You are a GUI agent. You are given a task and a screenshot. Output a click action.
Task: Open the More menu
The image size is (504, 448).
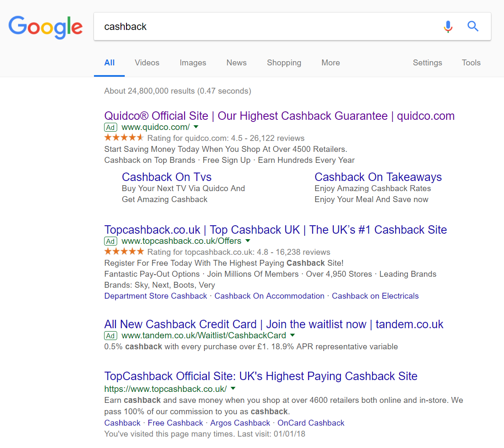tap(331, 63)
